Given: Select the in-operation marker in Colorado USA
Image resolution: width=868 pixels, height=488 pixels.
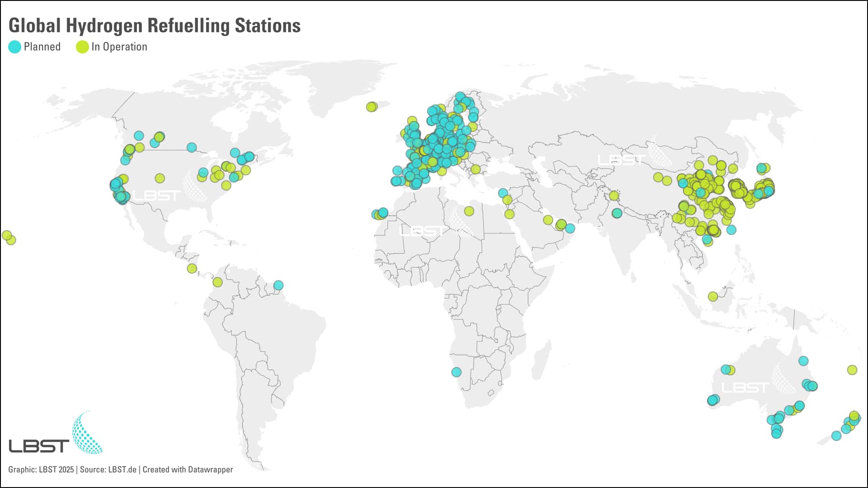Looking at the screenshot, I should tap(160, 178).
